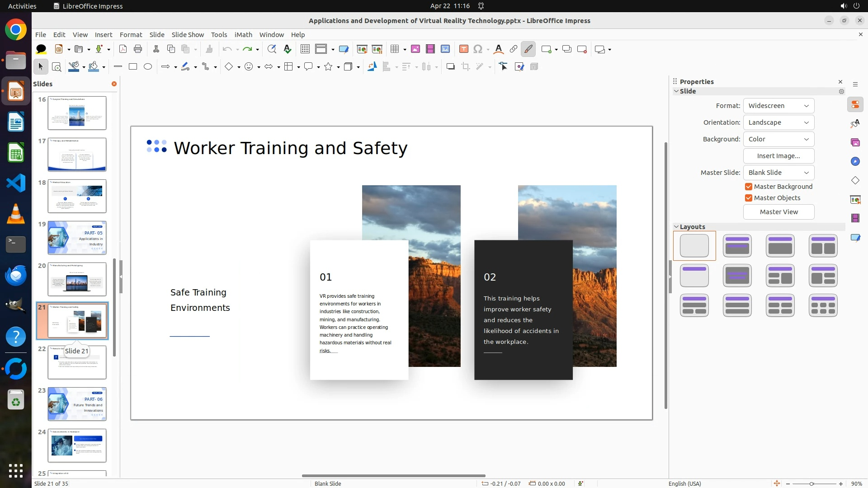Select the Ellipse drawing tool
Viewport: 868px width, 488px height.
click(148, 67)
